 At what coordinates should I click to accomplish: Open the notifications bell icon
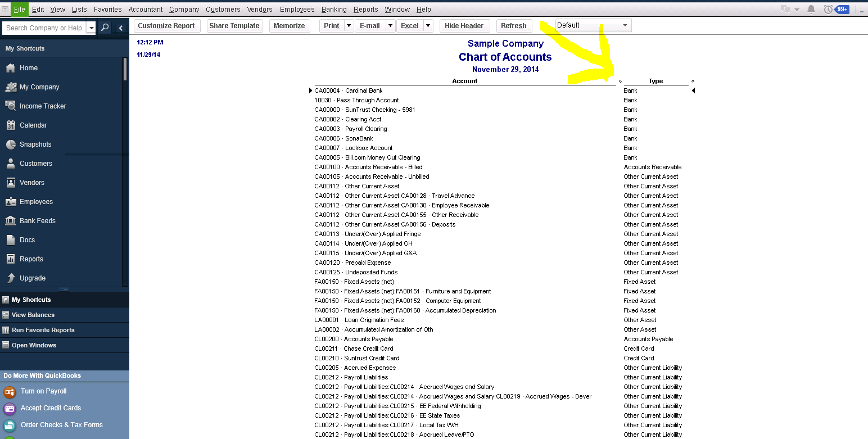(811, 9)
